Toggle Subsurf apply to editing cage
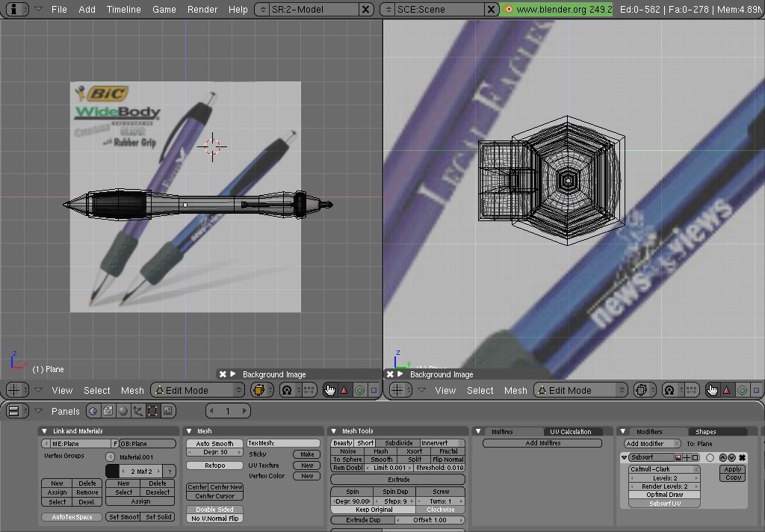The image size is (765, 532). (710, 457)
